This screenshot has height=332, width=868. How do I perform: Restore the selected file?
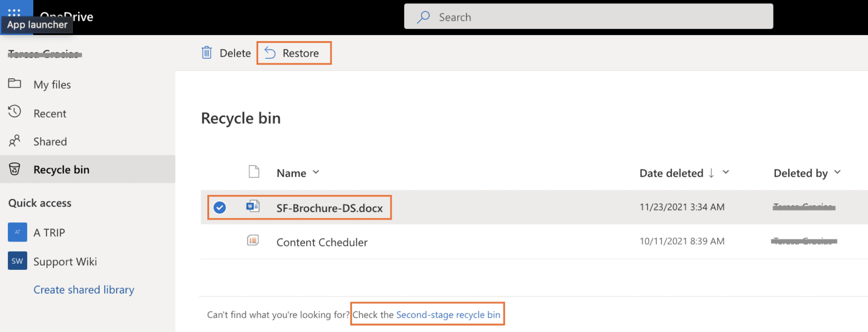pyautogui.click(x=294, y=53)
